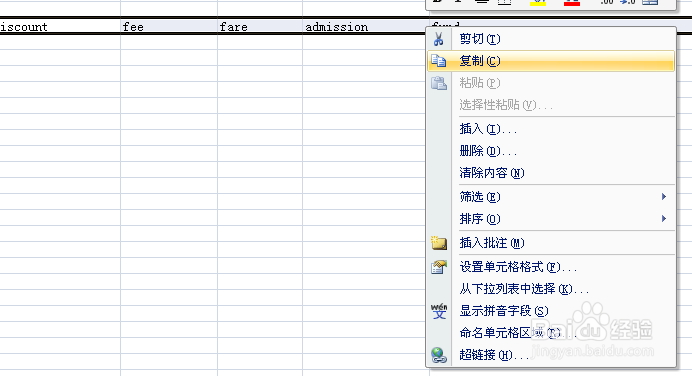Select the header cell containing "fee"
The image size is (692, 376).
click(169, 27)
